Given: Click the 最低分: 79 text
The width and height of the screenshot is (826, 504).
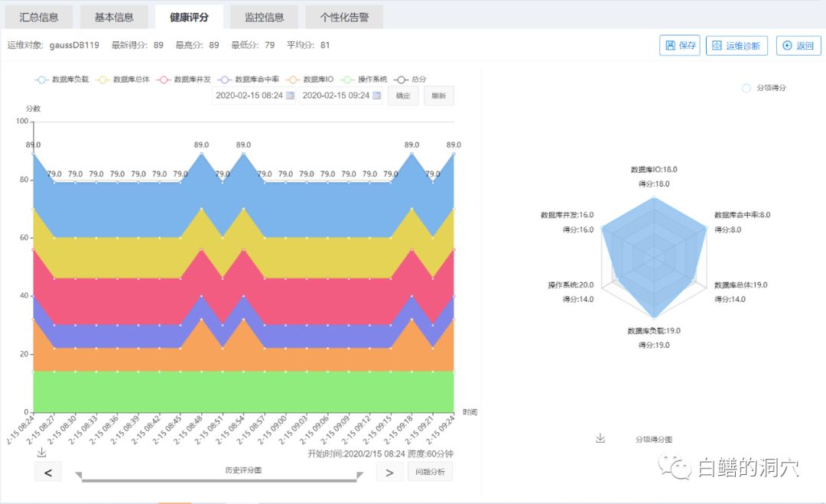Looking at the screenshot, I should [253, 45].
